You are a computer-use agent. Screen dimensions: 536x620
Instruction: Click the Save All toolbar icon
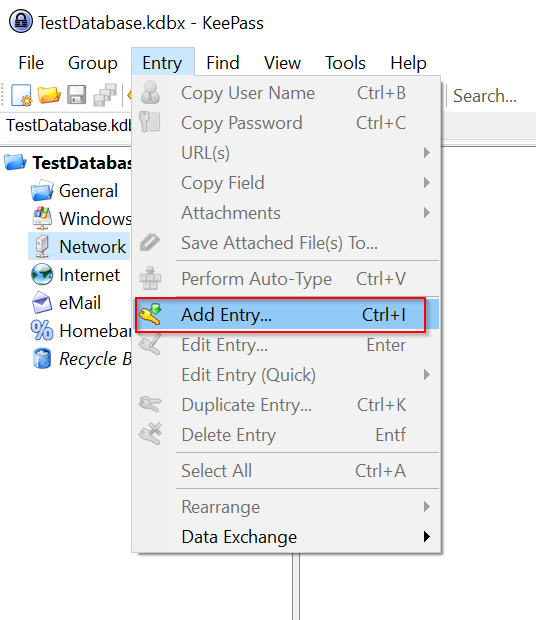pyautogui.click(x=105, y=95)
